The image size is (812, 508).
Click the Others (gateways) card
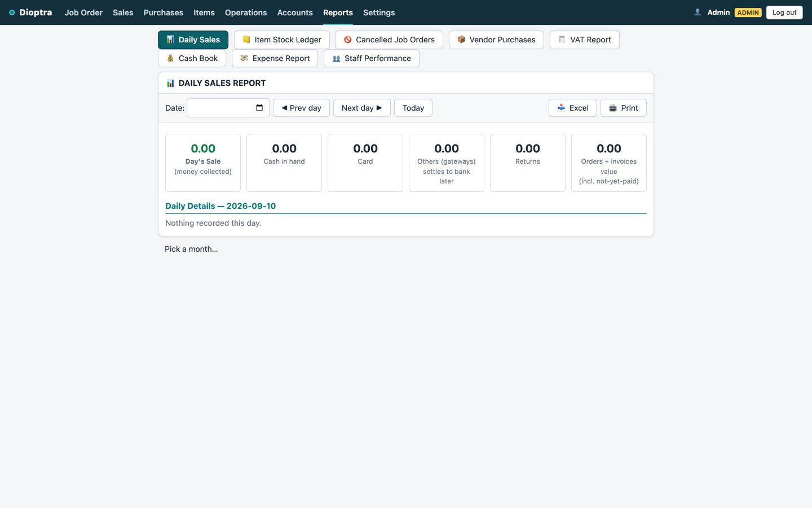pos(447,163)
